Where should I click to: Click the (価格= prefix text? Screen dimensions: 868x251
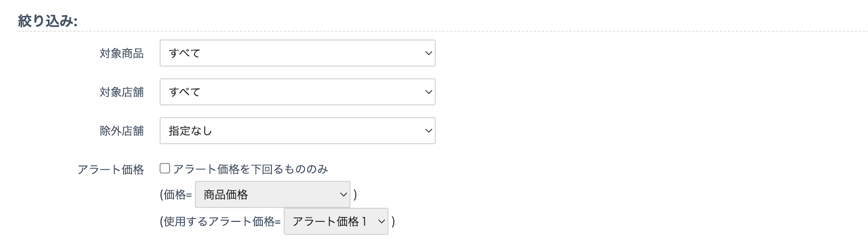(x=176, y=196)
